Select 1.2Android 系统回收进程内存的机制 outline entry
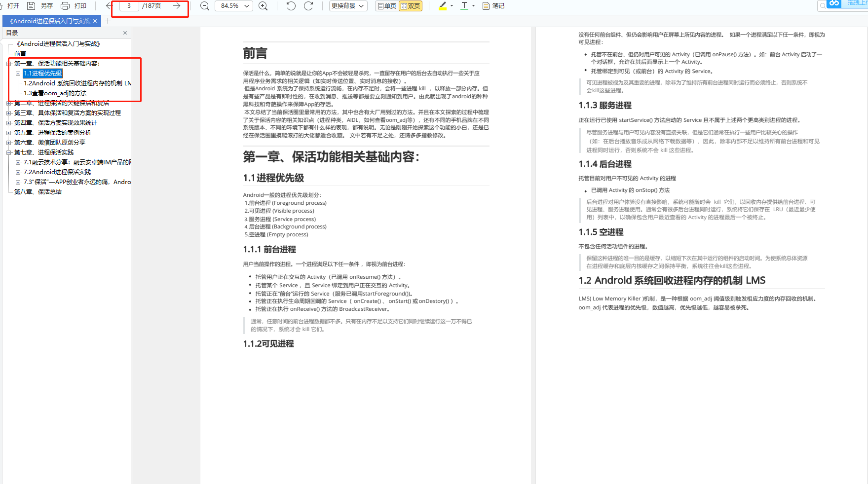 [x=77, y=83]
